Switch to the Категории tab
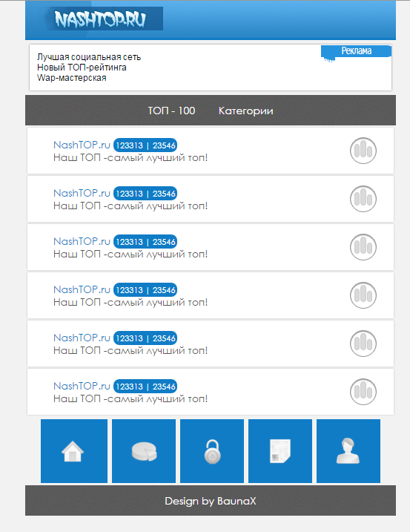 coord(246,111)
